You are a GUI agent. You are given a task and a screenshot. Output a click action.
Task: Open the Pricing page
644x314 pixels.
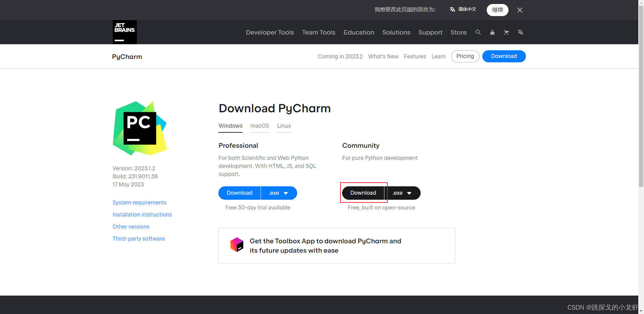pyautogui.click(x=465, y=56)
